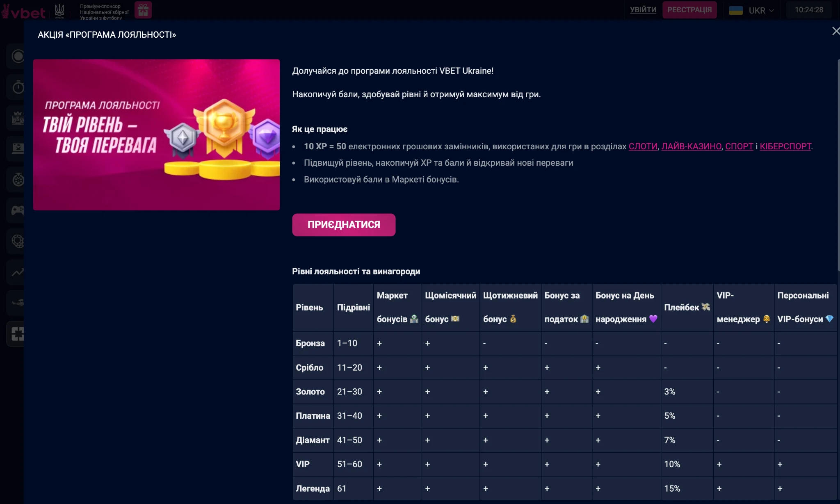Click the 10% cashback cell

(687, 464)
